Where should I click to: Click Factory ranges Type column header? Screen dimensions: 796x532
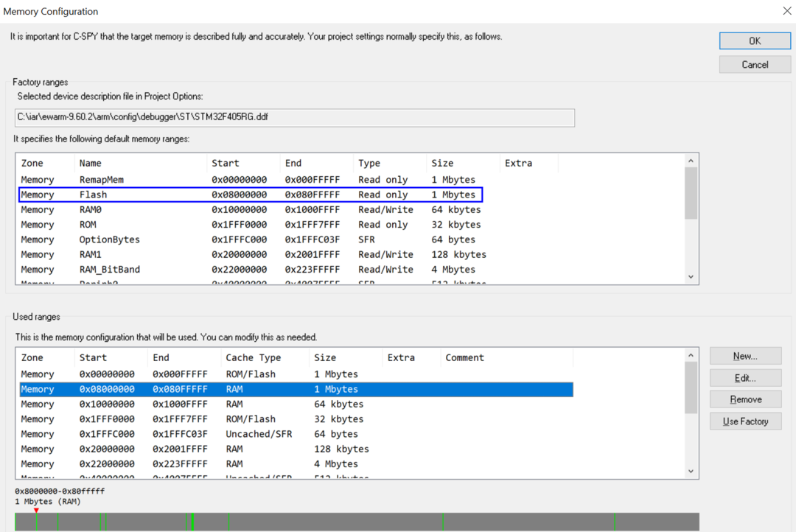(x=389, y=163)
